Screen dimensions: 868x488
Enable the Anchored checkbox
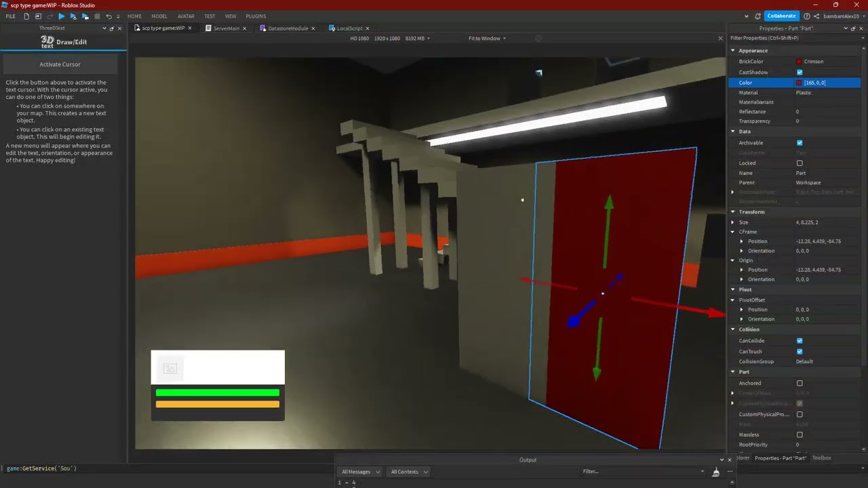click(x=800, y=384)
